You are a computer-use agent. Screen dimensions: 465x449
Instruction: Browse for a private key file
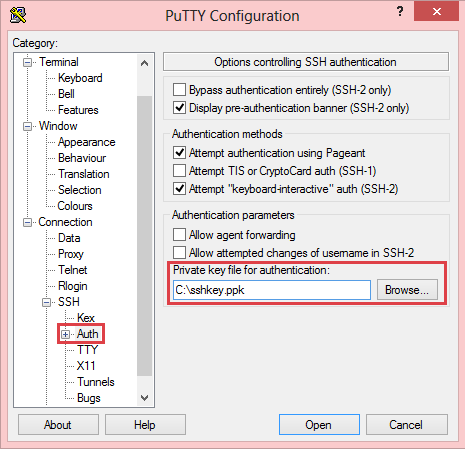click(x=407, y=290)
